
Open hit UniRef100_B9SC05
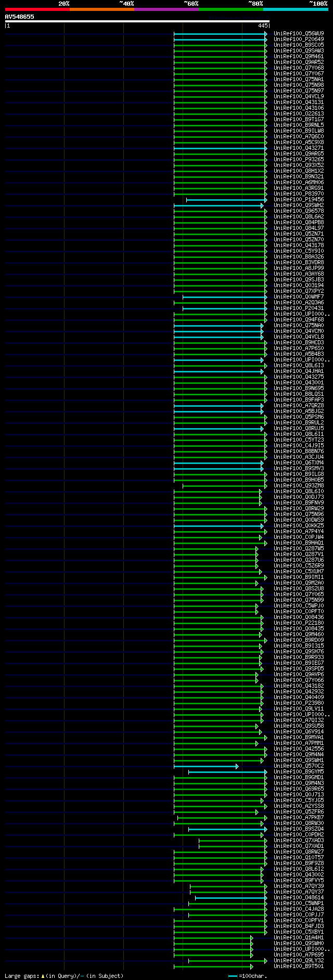coord(299,45)
